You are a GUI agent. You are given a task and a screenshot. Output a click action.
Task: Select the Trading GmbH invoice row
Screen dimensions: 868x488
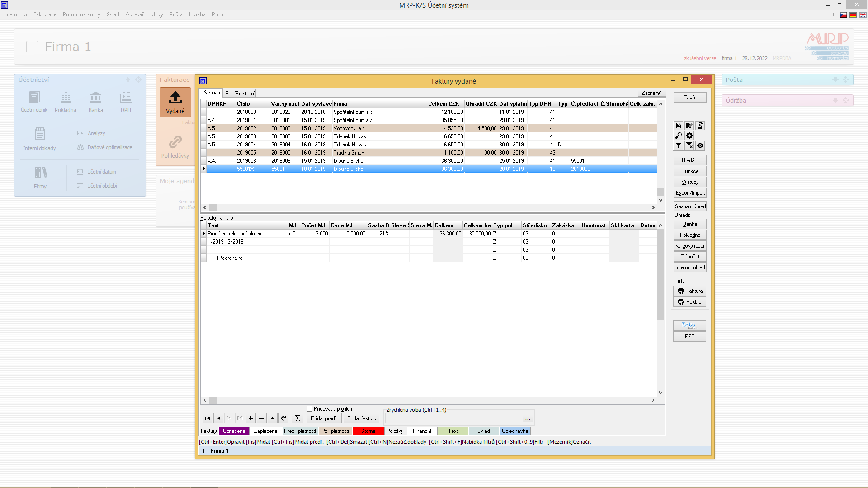coord(349,153)
